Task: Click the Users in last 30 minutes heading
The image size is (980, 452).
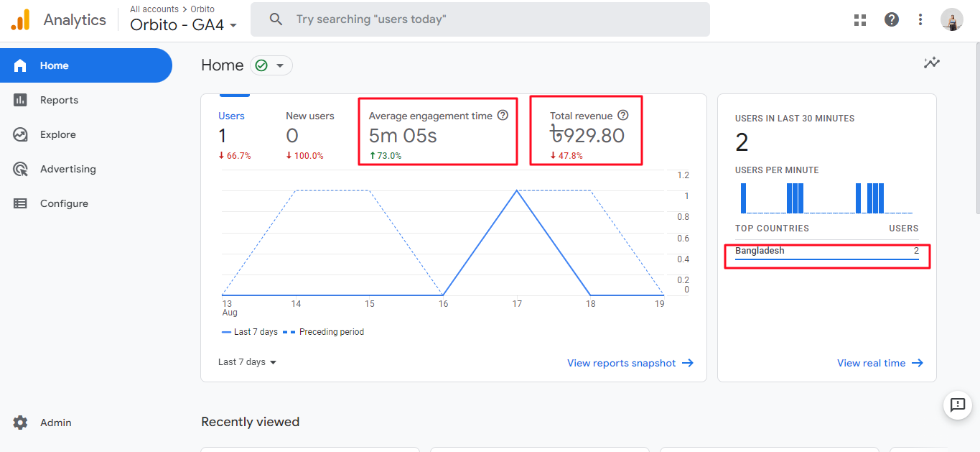Action: [x=795, y=119]
